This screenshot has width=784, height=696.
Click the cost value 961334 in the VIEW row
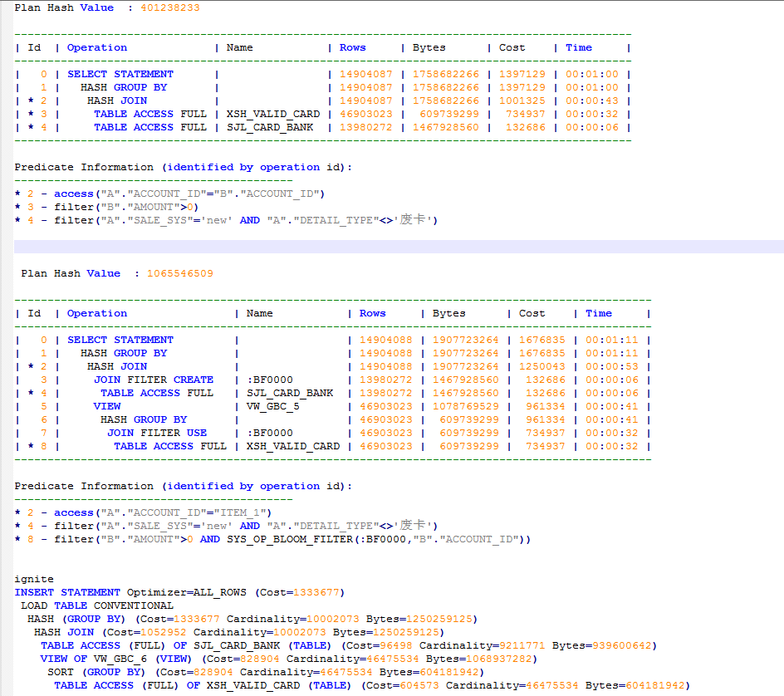tap(546, 406)
